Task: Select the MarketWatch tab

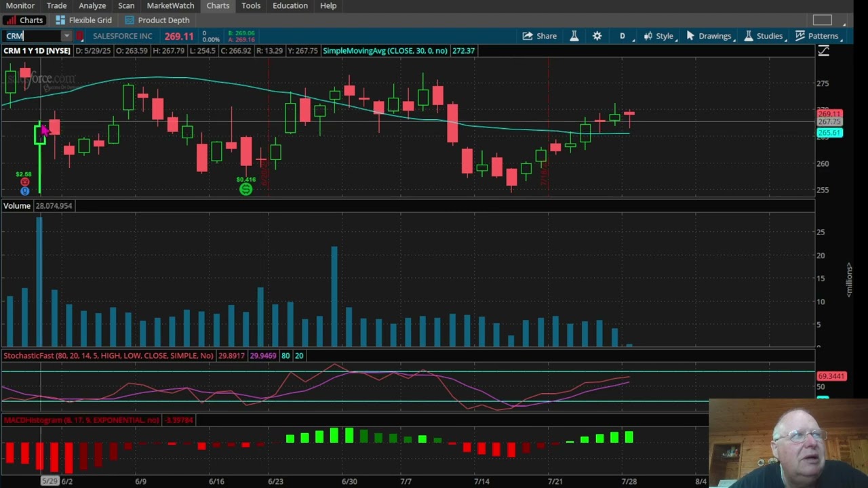Action: click(170, 5)
